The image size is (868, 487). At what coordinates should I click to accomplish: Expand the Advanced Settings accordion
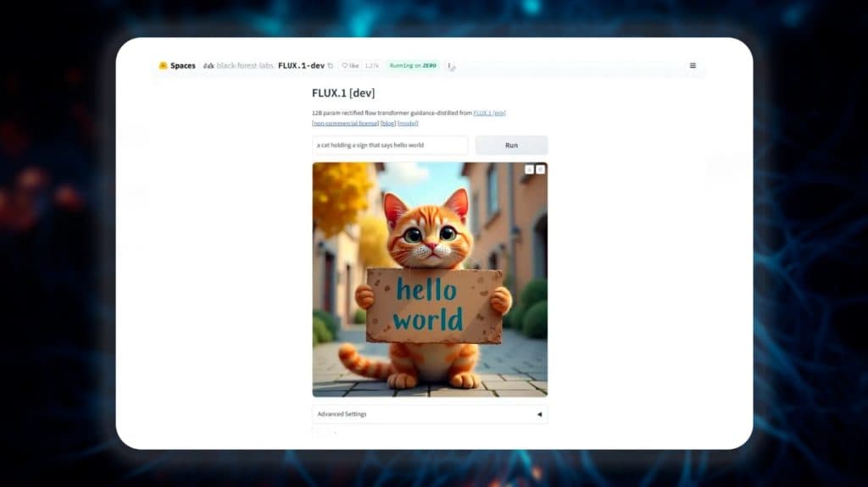click(x=430, y=414)
